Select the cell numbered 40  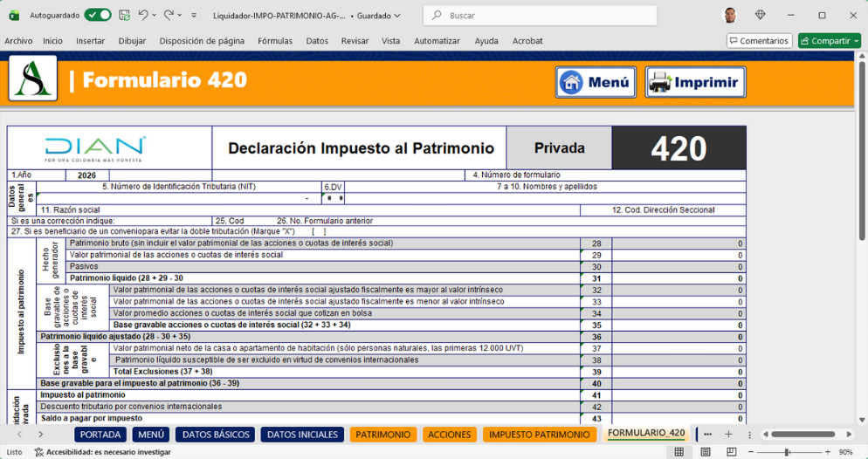pyautogui.click(x=596, y=383)
